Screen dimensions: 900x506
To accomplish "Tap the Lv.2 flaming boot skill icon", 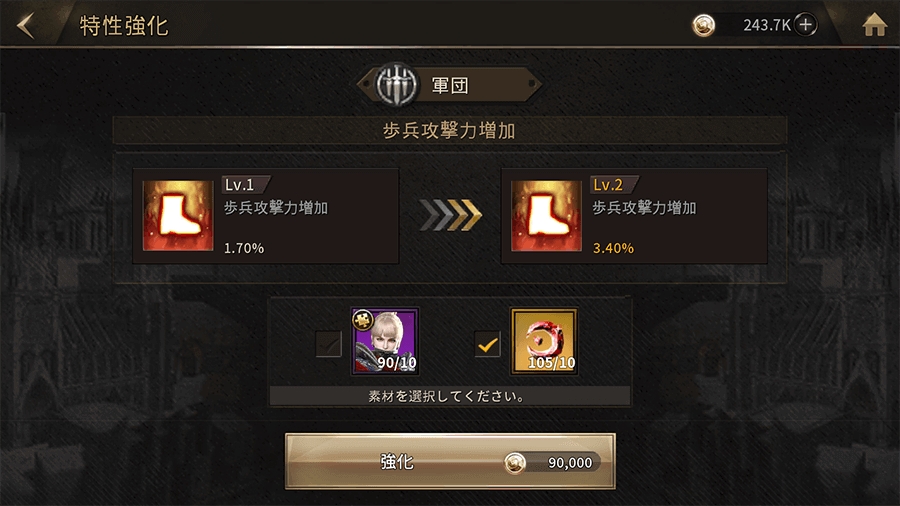I will (546, 215).
